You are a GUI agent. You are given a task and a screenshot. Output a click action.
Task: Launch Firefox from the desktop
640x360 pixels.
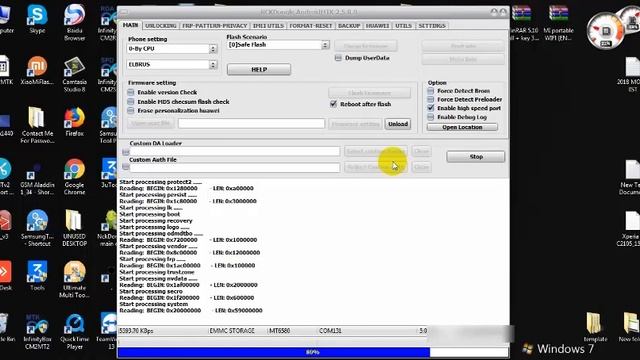74,122
